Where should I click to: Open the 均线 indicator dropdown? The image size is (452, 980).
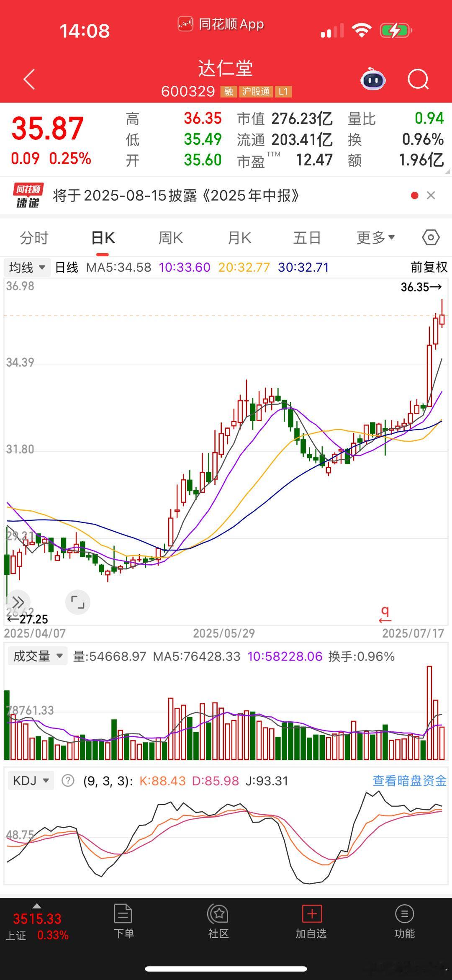coord(28,267)
